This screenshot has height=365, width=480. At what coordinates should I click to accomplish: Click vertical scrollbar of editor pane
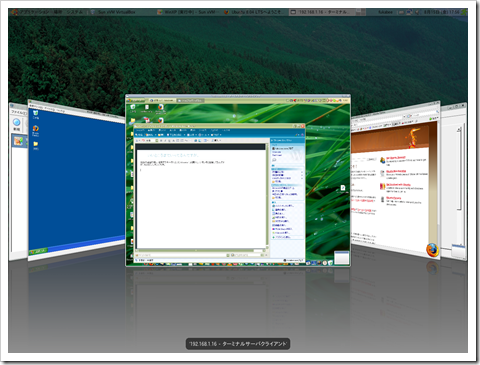tap(267, 197)
